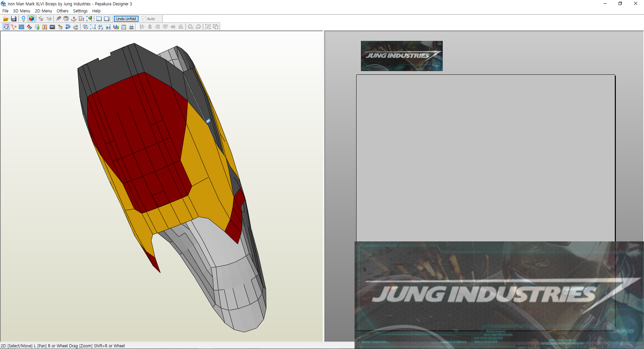Open the 3D Menu
Image resolution: width=644 pixels, height=349 pixels.
coord(21,11)
